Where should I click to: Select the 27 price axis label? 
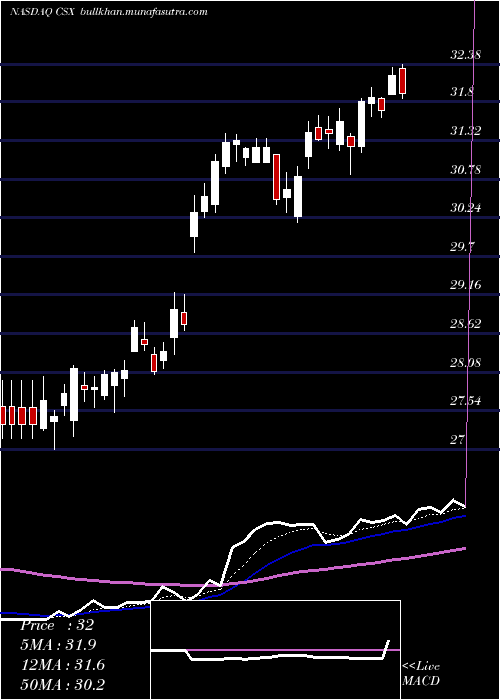457,440
